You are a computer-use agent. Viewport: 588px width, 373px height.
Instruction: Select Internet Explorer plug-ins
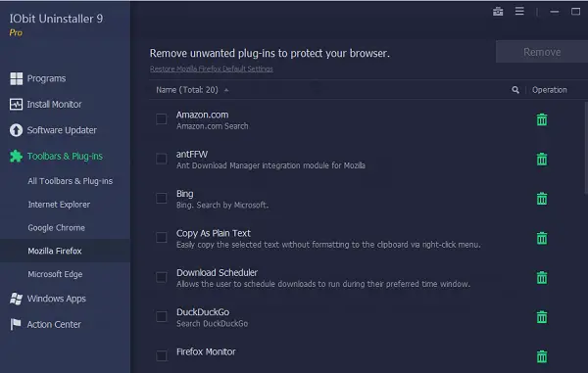[59, 205]
